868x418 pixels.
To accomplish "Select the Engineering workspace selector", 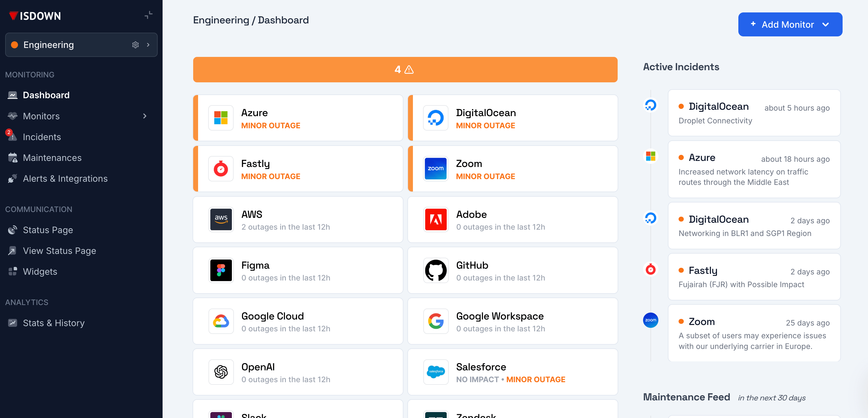I will point(81,45).
